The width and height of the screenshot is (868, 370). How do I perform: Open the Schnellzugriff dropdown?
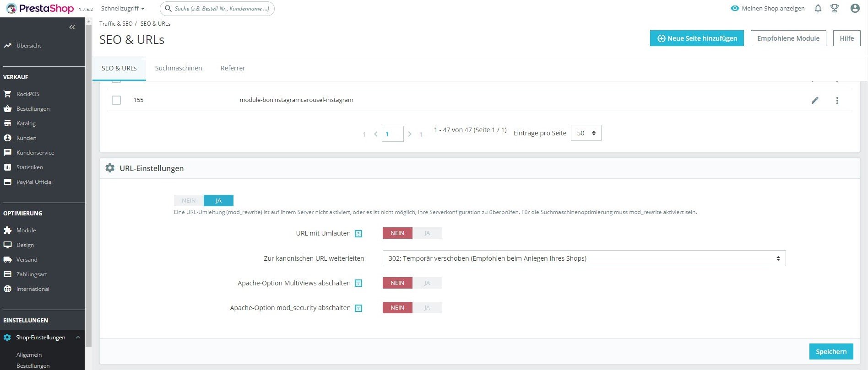click(x=123, y=9)
